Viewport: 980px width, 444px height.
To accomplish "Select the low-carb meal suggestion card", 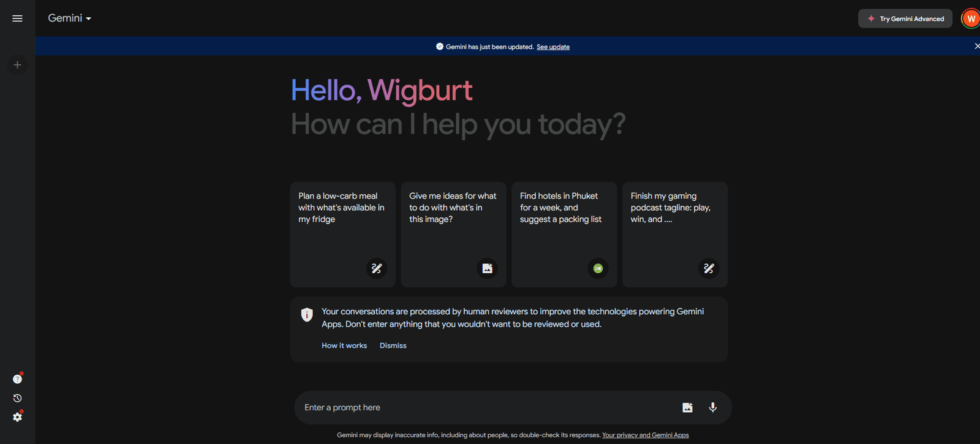I will click(343, 235).
